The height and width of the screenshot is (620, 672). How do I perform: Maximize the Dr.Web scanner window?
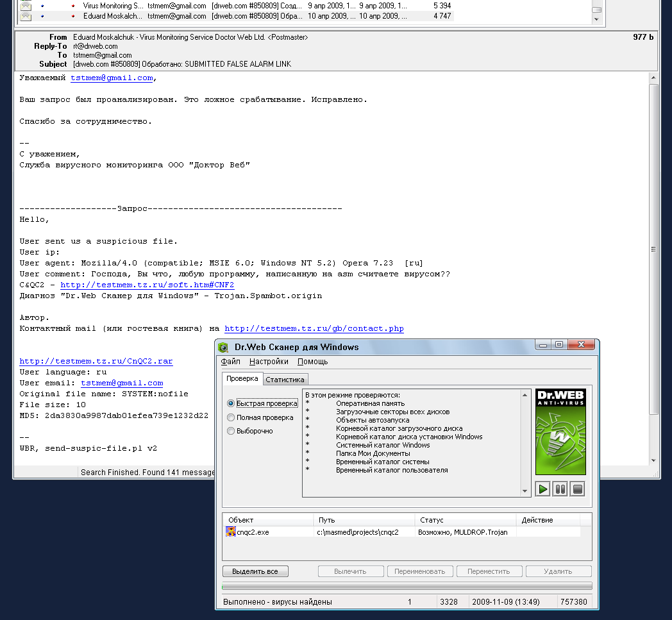[x=559, y=344]
